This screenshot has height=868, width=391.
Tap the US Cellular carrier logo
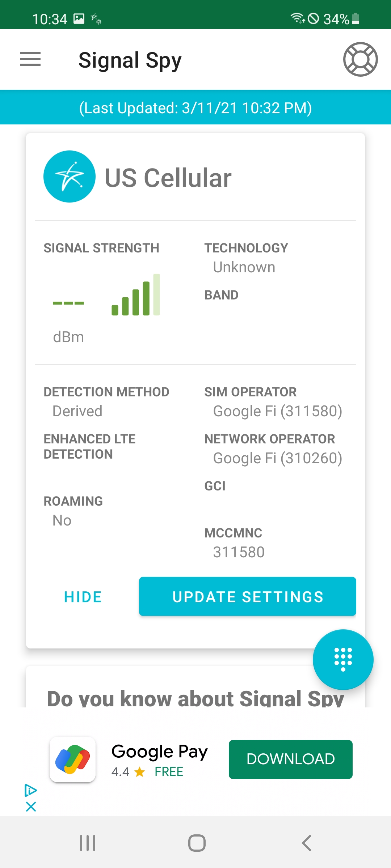pyautogui.click(x=70, y=176)
